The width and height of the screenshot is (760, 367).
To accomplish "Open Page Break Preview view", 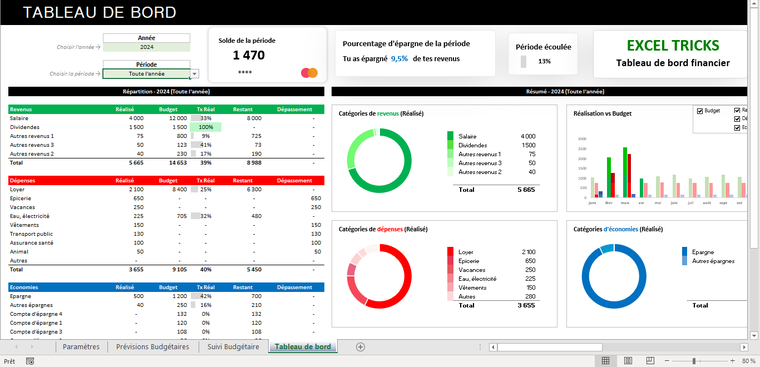I will pos(650,361).
